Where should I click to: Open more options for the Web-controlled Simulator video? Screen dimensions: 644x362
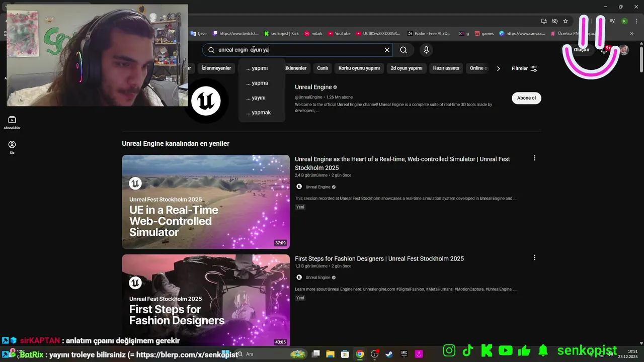(534, 158)
